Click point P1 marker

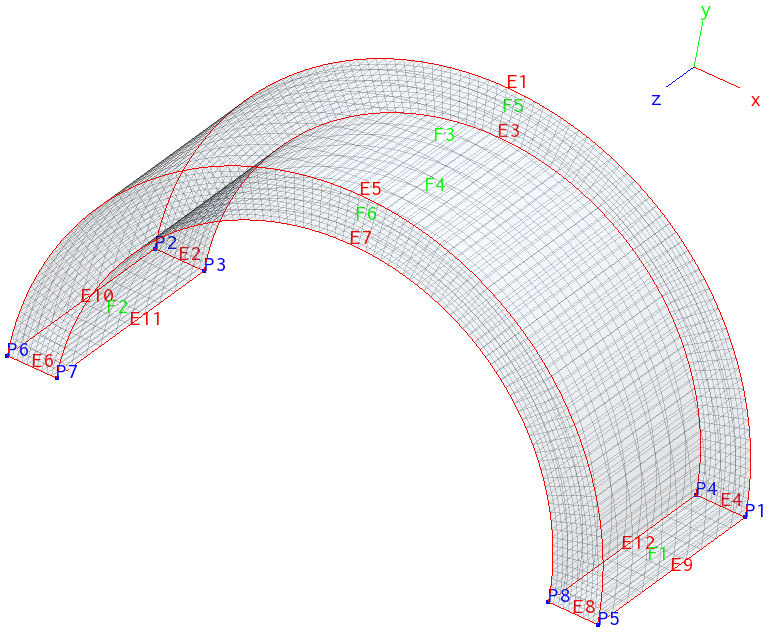(x=746, y=517)
